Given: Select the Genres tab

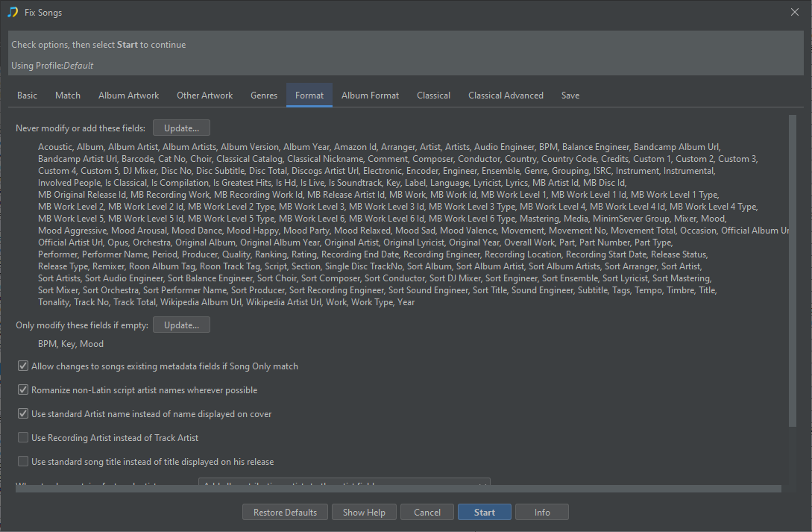Looking at the screenshot, I should 264,96.
